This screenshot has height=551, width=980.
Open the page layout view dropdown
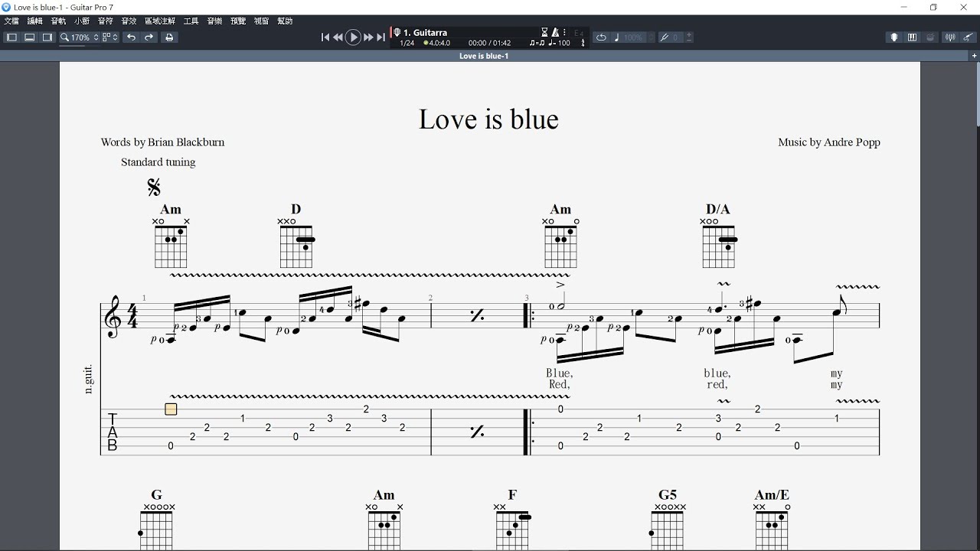click(x=110, y=37)
